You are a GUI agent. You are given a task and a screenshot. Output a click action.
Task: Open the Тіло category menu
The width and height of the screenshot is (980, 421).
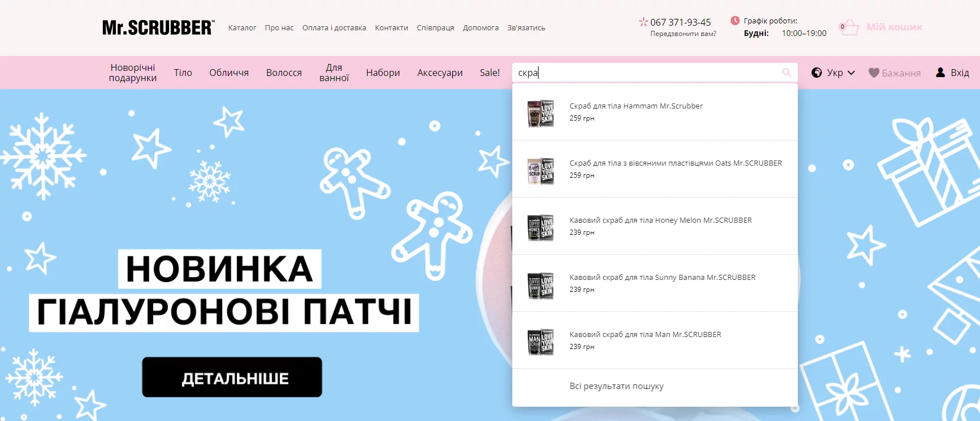183,73
